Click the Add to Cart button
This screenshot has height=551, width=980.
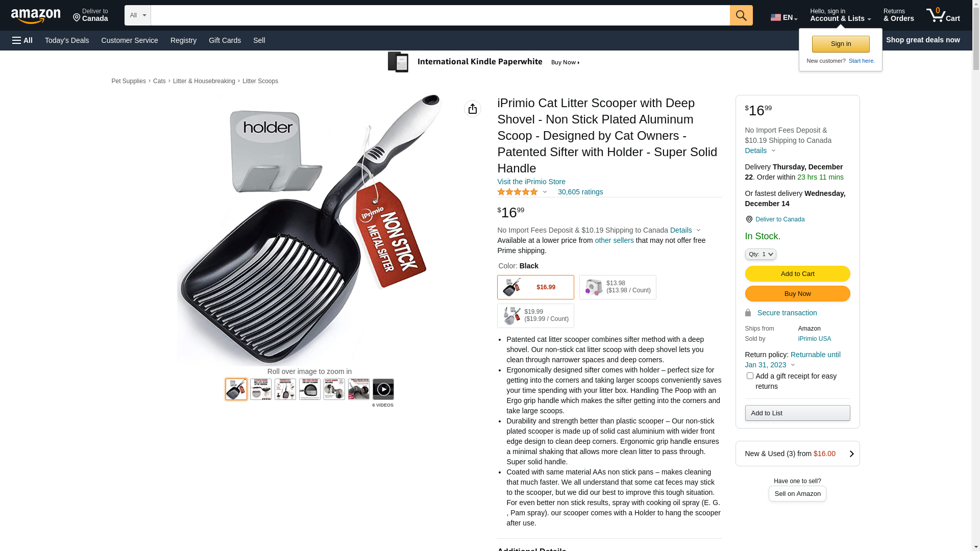[797, 274]
